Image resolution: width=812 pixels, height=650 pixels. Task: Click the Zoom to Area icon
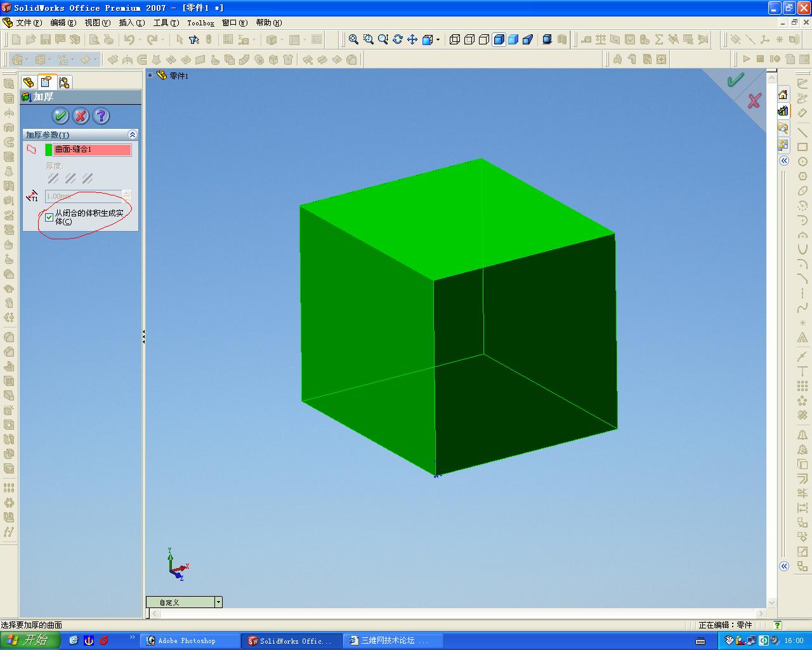click(x=368, y=39)
